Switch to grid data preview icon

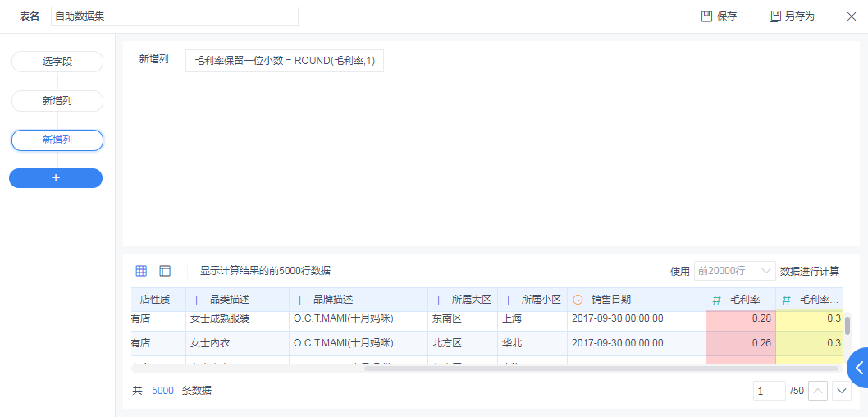coord(141,271)
